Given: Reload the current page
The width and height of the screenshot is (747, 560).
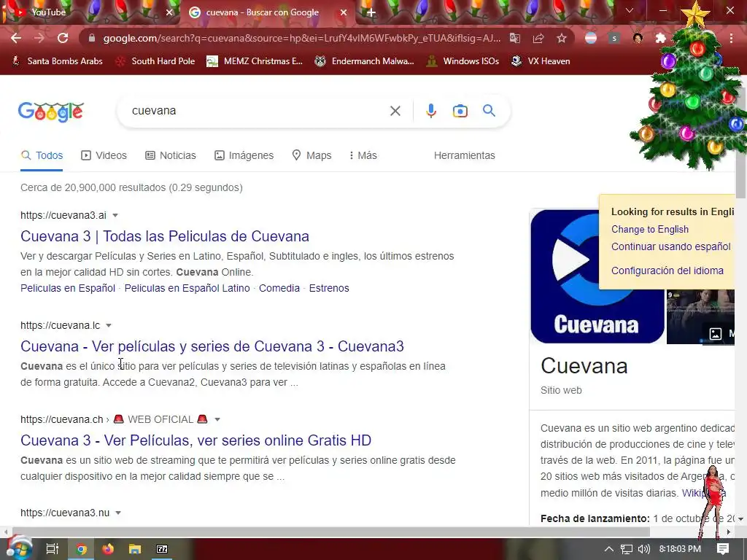Looking at the screenshot, I should [x=63, y=38].
